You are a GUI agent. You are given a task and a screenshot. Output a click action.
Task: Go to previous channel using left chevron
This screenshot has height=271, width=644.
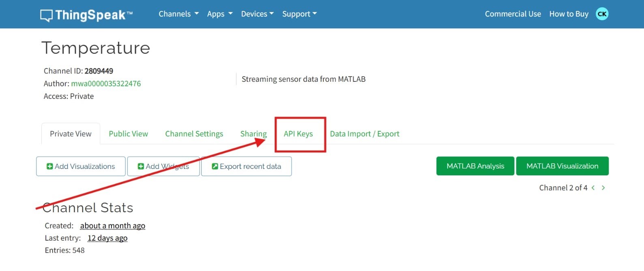click(x=593, y=188)
